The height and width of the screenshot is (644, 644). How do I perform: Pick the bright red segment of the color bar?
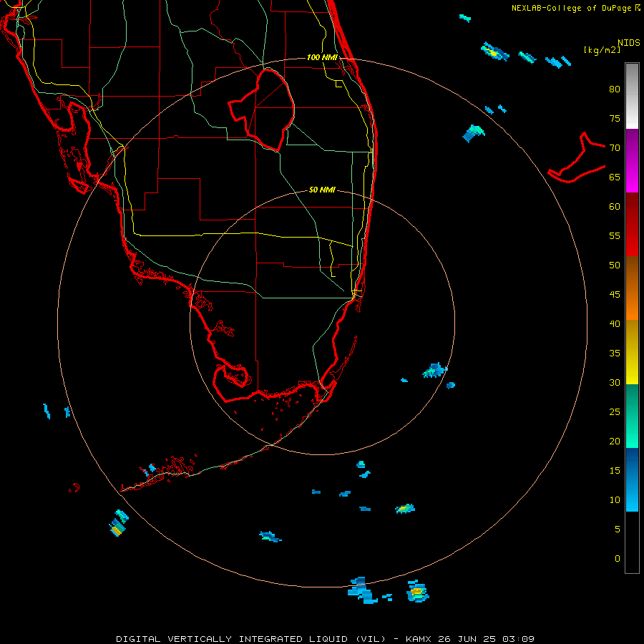(632, 241)
